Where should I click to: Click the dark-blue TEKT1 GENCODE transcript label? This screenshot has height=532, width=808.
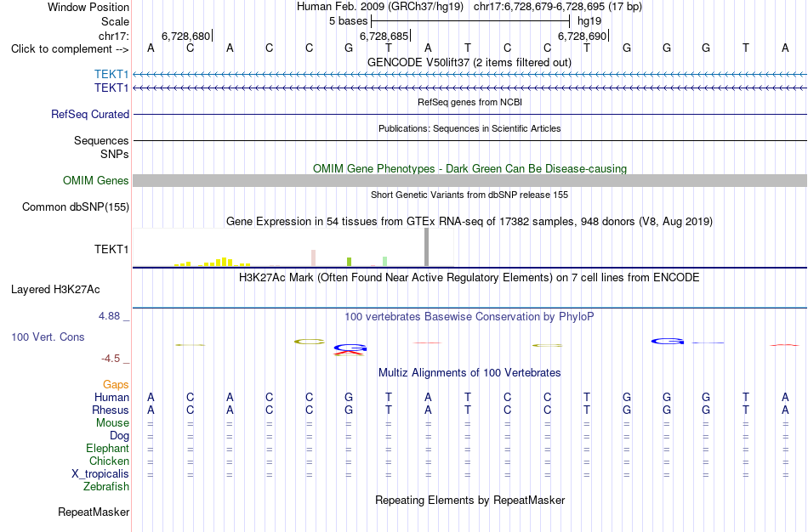click(111, 88)
